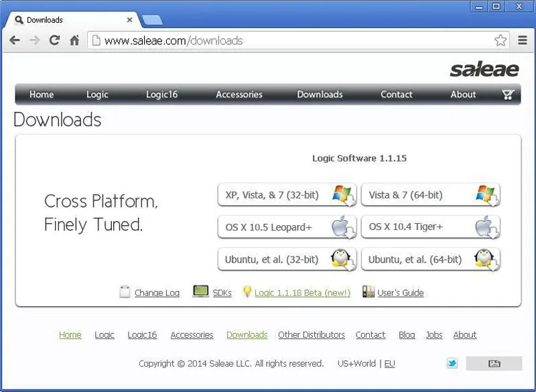Click the lightbulb icon beside Logic Beta

pos(247,291)
